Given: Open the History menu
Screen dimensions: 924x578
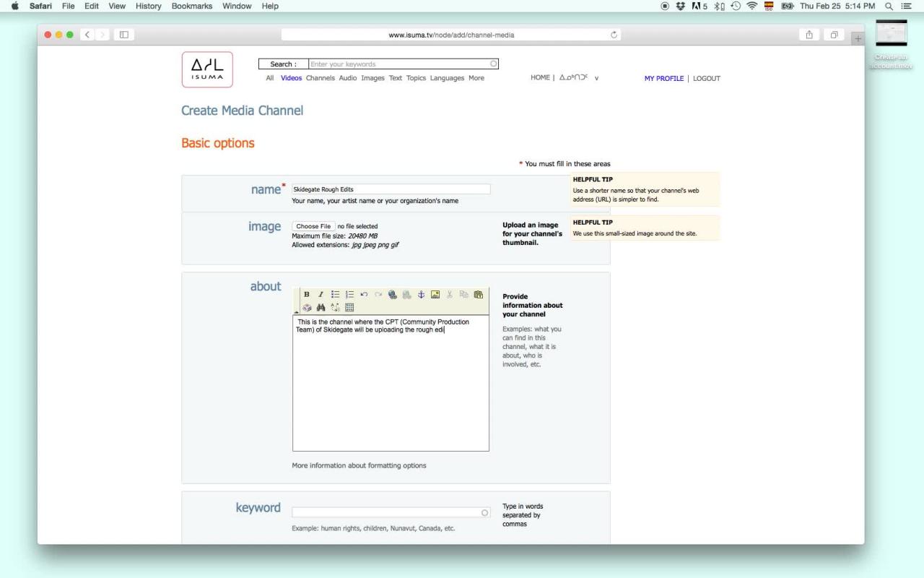Looking at the screenshot, I should point(148,6).
